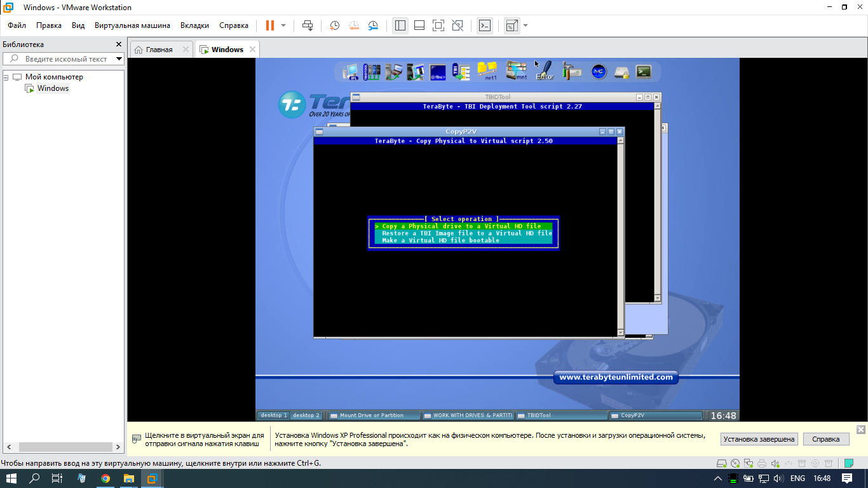Switch to desktop 2 in guest taskbar
This screenshot has width=868, height=488.
[x=306, y=415]
